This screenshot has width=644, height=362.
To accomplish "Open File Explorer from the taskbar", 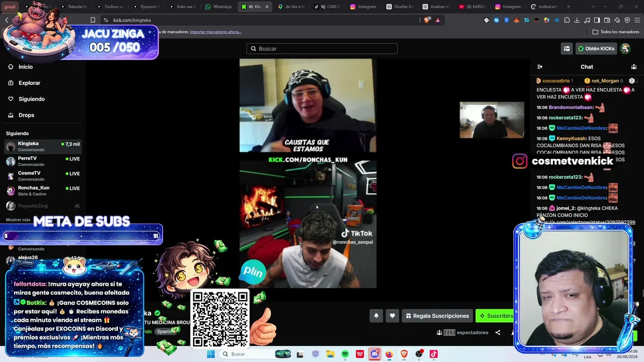I will pyautogui.click(x=330, y=354).
